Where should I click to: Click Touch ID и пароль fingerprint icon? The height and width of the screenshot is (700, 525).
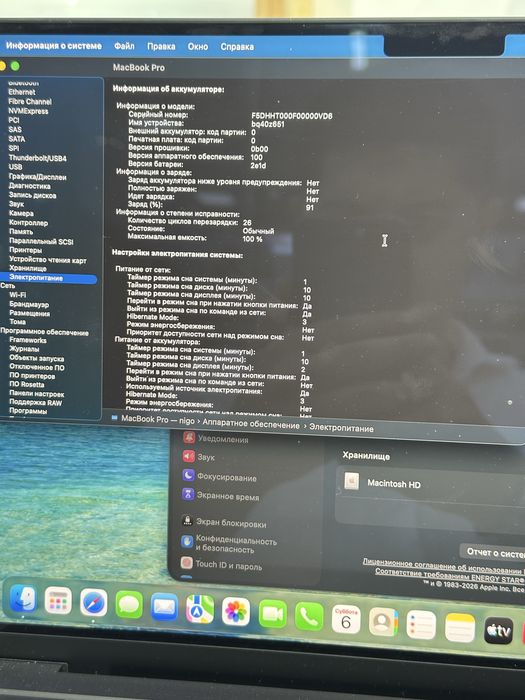point(187,562)
